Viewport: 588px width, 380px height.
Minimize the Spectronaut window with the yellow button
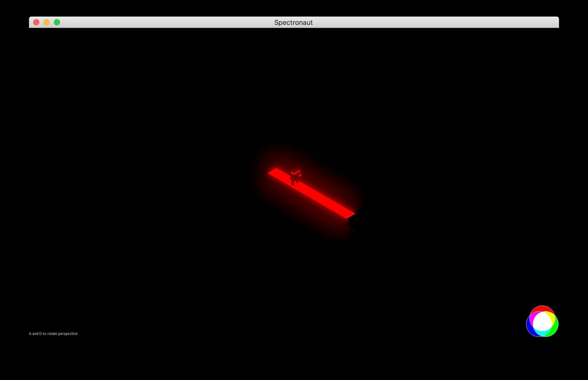[x=47, y=22]
